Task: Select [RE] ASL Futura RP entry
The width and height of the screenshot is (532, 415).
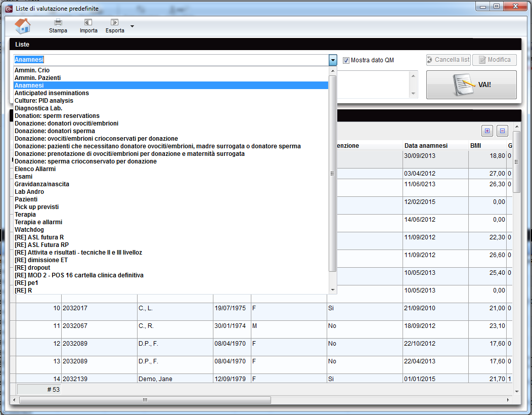Action: pos(170,245)
